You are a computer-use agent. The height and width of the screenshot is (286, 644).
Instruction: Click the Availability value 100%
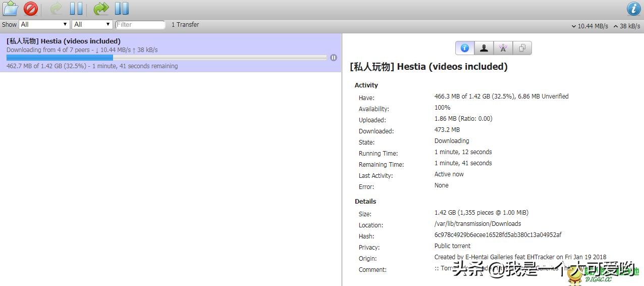pos(442,108)
